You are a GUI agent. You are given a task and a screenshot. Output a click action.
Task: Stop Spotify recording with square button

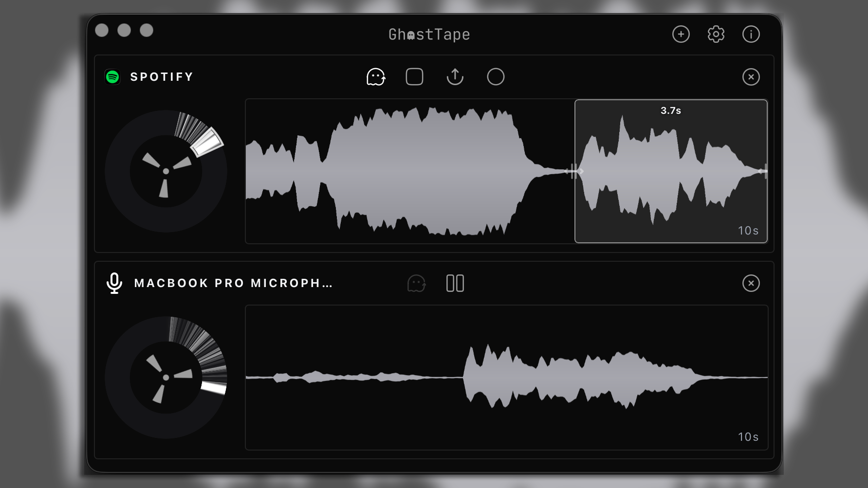click(414, 77)
